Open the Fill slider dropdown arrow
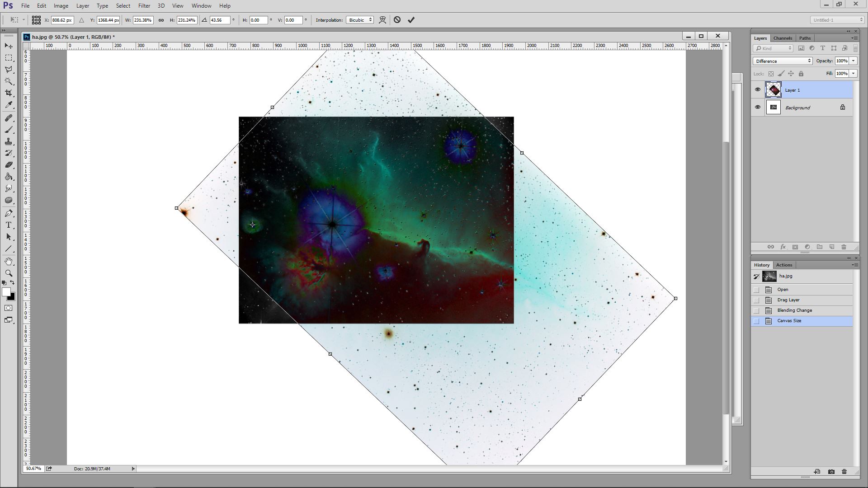 [853, 73]
